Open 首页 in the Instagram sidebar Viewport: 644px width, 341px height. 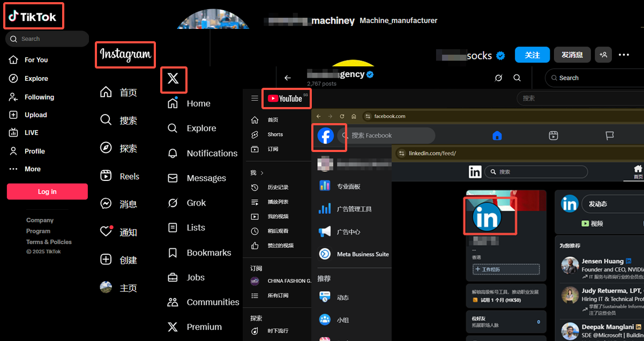point(119,92)
